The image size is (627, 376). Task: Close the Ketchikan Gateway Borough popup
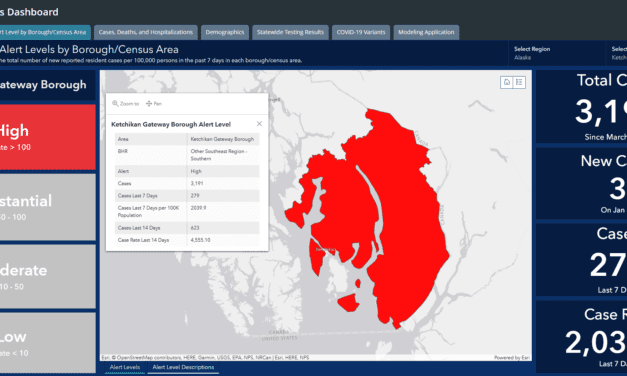259,124
